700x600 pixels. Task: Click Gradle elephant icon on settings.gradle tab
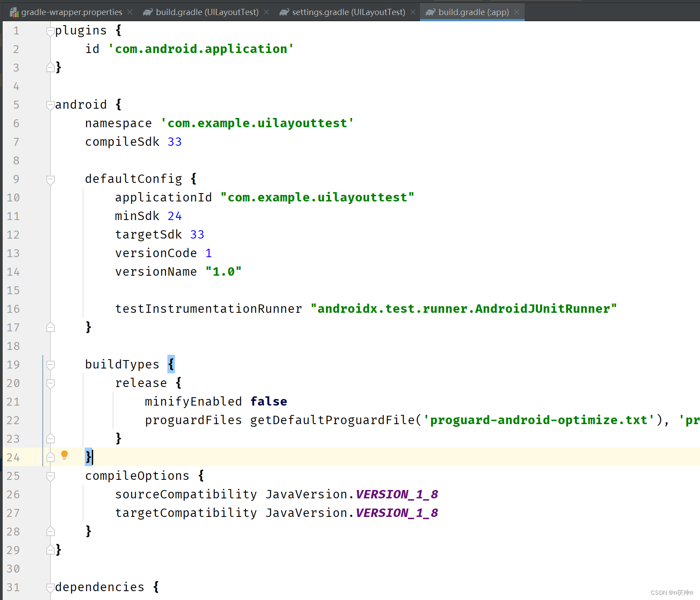[x=284, y=12]
